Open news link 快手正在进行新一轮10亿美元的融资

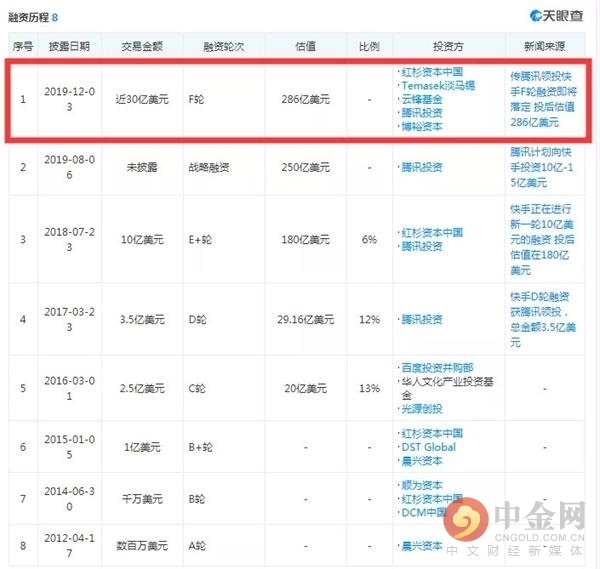542,240
